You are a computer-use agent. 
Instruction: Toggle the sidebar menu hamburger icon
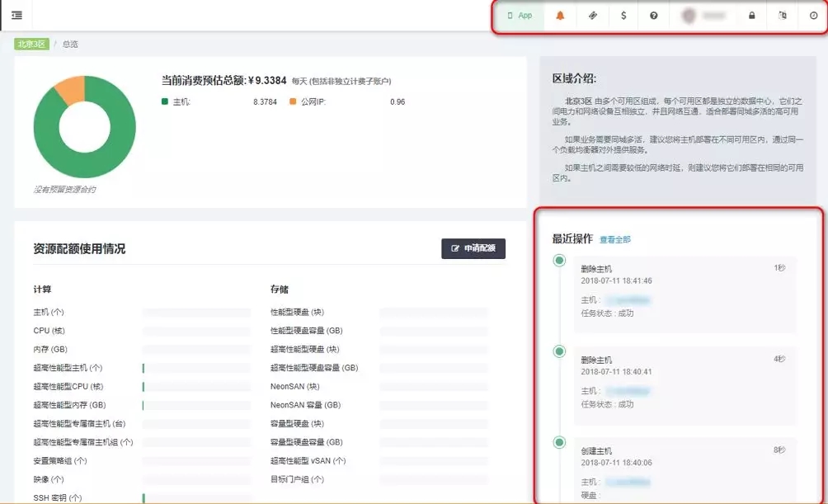click(16, 16)
